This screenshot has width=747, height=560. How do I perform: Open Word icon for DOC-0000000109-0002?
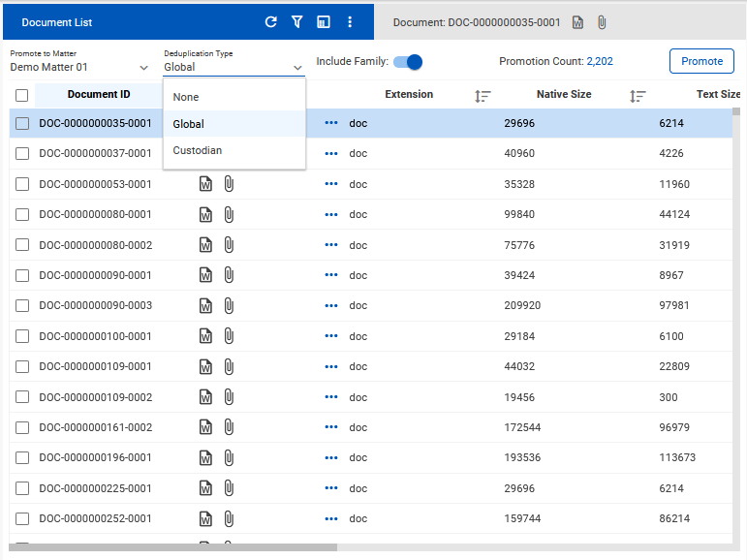pyautogui.click(x=205, y=397)
